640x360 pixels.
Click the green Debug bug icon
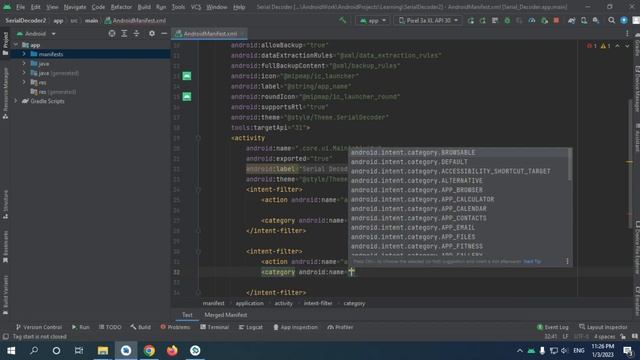pyautogui.click(x=507, y=20)
